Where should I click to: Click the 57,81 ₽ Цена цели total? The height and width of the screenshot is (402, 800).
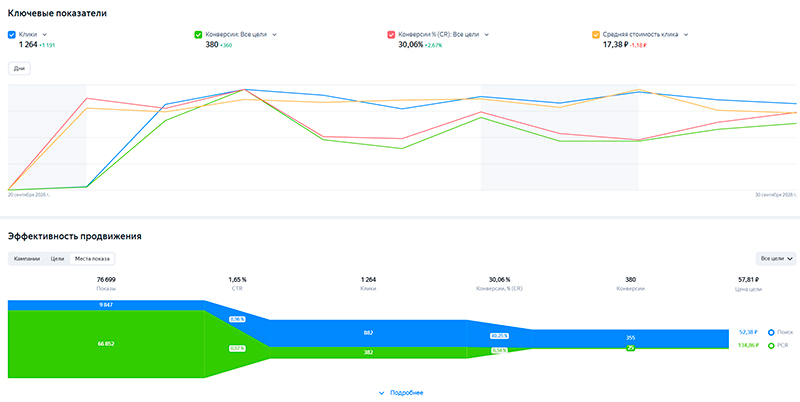pos(748,280)
